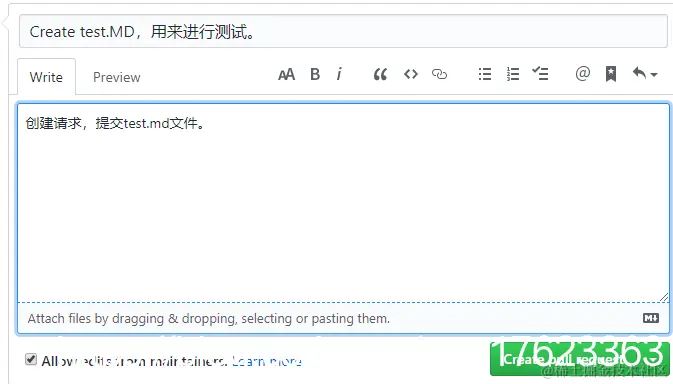Focus the pull request title field

(x=343, y=32)
